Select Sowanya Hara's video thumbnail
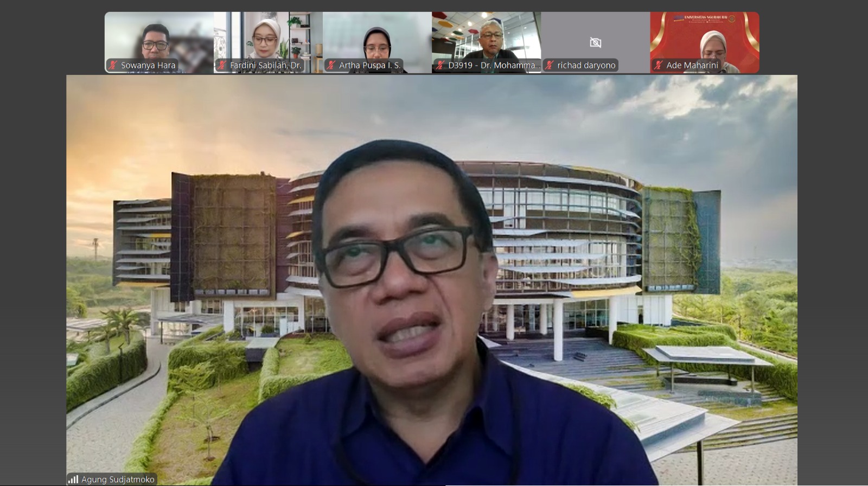The height and width of the screenshot is (486, 868). [159, 42]
